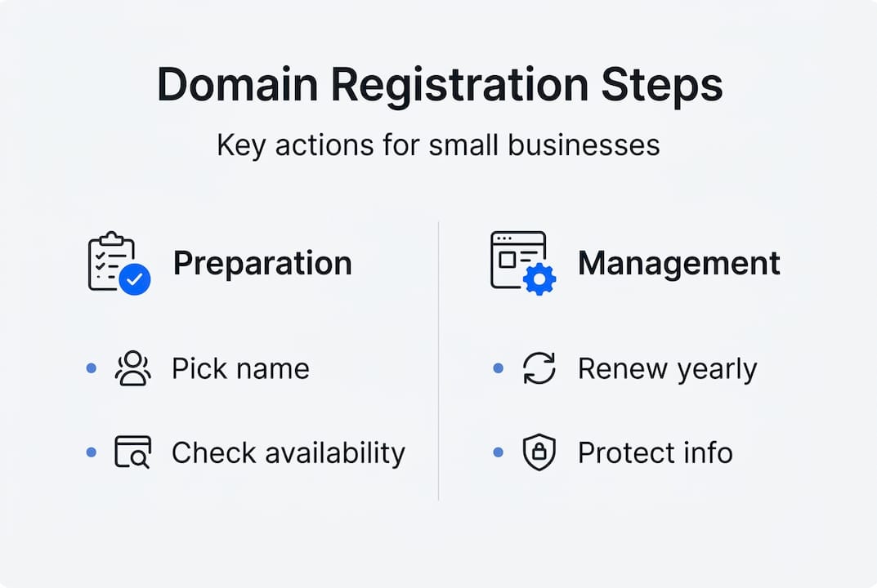
Task: Click the bullet dot before Check availability
Action: click(92, 452)
